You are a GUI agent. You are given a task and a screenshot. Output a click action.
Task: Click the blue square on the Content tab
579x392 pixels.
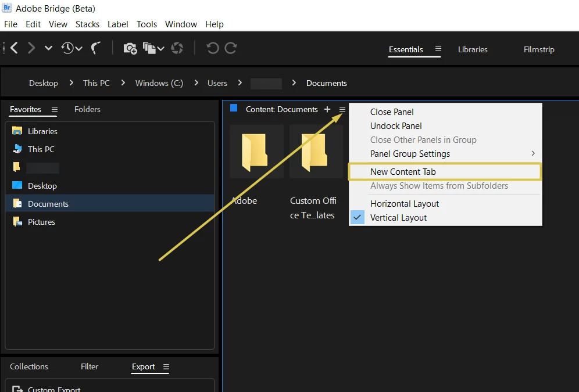tap(234, 108)
